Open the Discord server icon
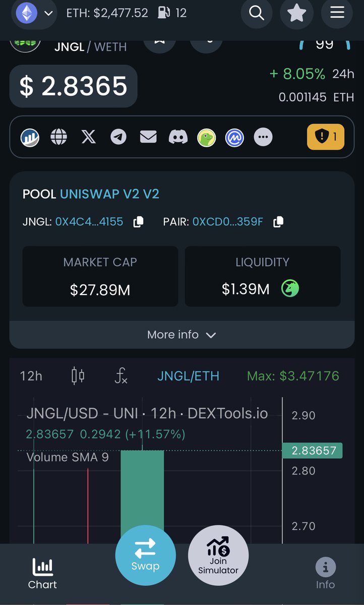Viewport: 364px width, 605px height. pyautogui.click(x=178, y=137)
